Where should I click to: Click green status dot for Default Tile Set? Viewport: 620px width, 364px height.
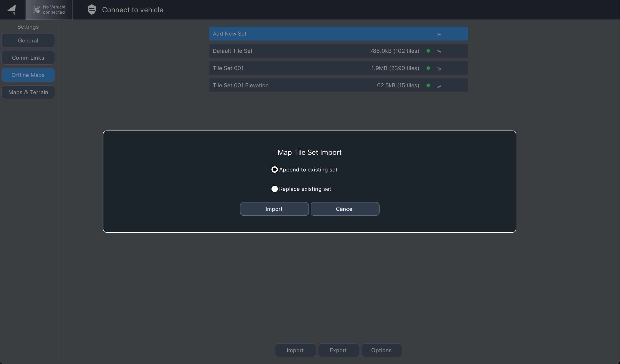tap(428, 51)
